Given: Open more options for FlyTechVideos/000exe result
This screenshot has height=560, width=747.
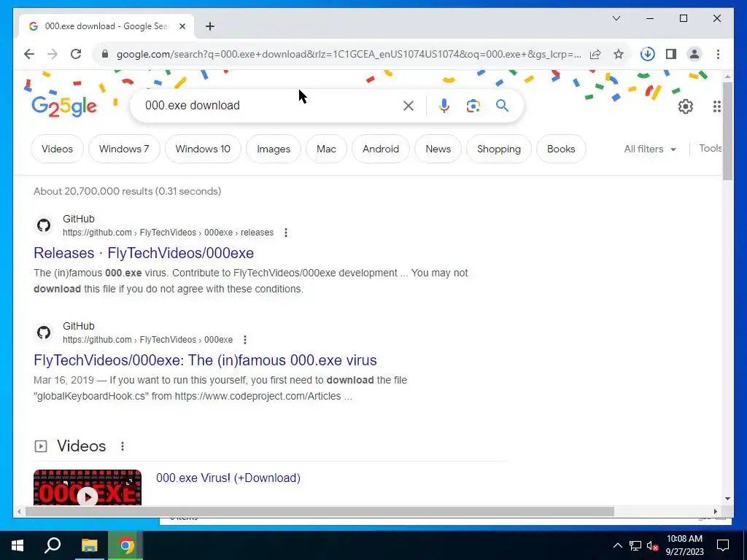Looking at the screenshot, I should [245, 340].
